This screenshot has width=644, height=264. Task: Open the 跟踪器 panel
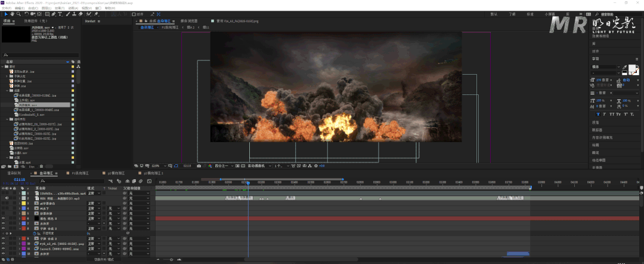[x=597, y=130]
